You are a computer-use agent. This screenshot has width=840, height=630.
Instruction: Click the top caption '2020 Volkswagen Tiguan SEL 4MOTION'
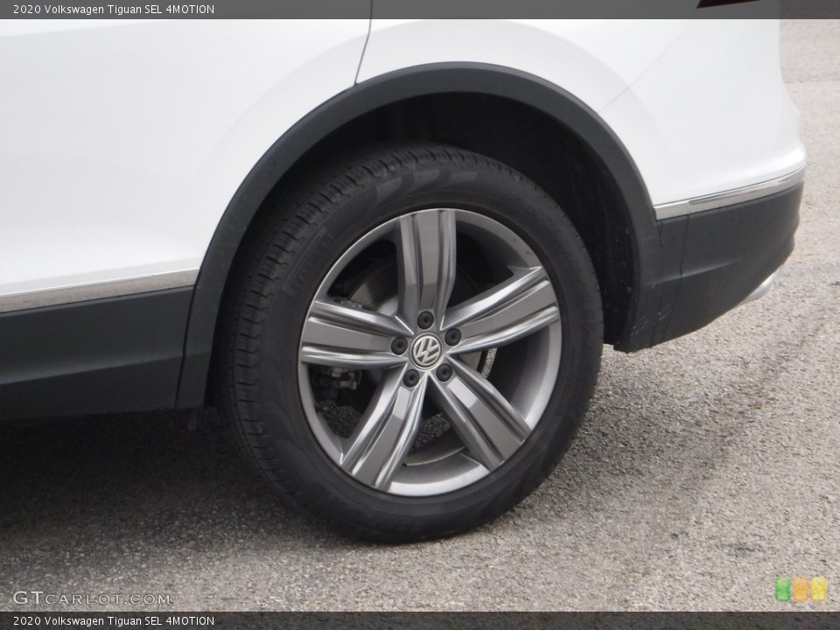114,9
